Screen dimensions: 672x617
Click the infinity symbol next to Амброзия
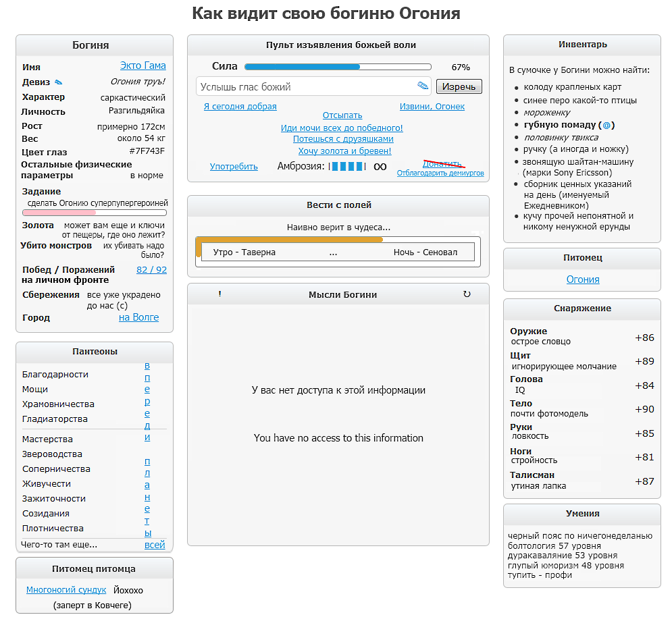click(x=380, y=166)
